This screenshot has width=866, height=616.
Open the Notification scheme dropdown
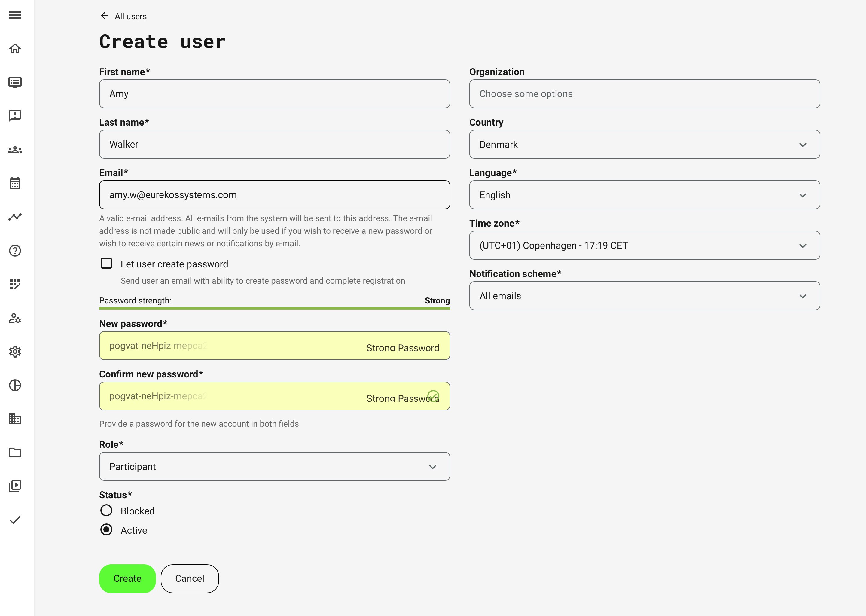[644, 296]
